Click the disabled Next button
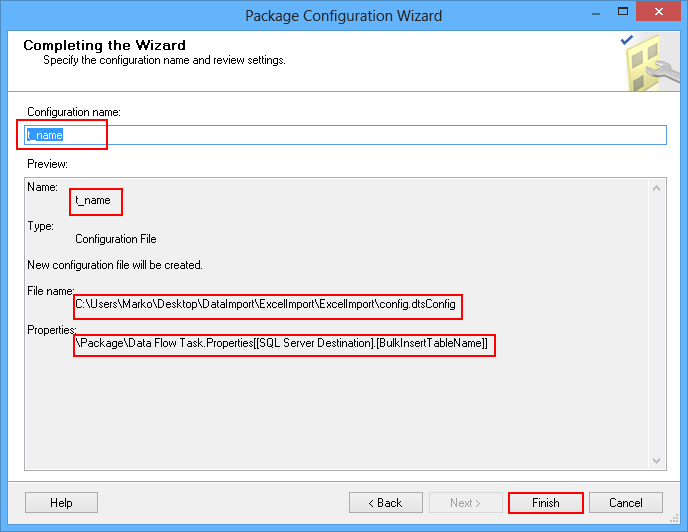This screenshot has width=688, height=532. [x=466, y=502]
